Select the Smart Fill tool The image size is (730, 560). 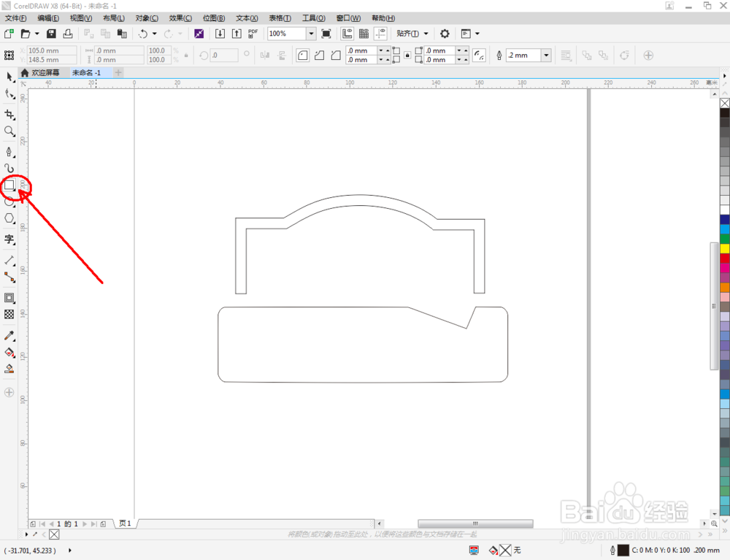pos(9,369)
